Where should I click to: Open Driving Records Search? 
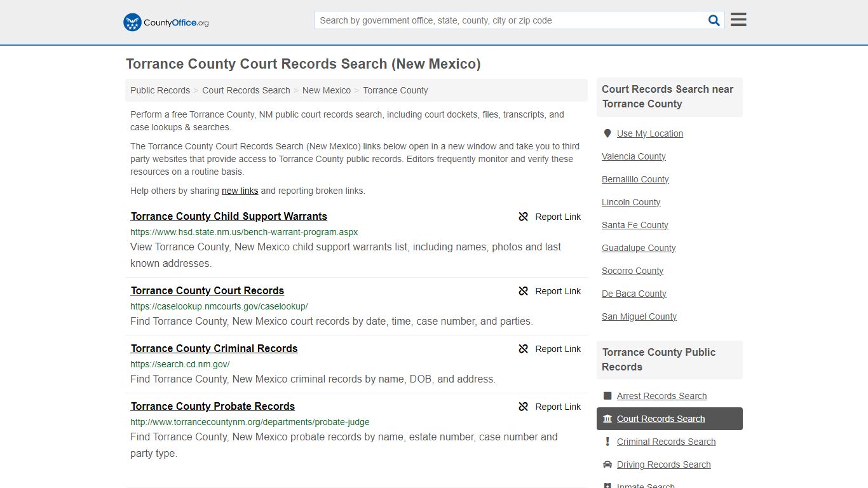pyautogui.click(x=663, y=464)
